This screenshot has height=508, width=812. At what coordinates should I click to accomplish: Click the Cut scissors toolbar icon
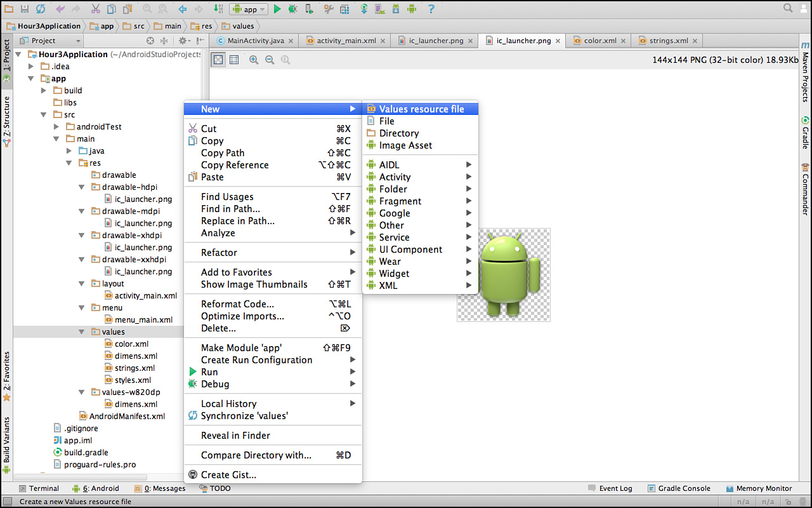(95, 9)
